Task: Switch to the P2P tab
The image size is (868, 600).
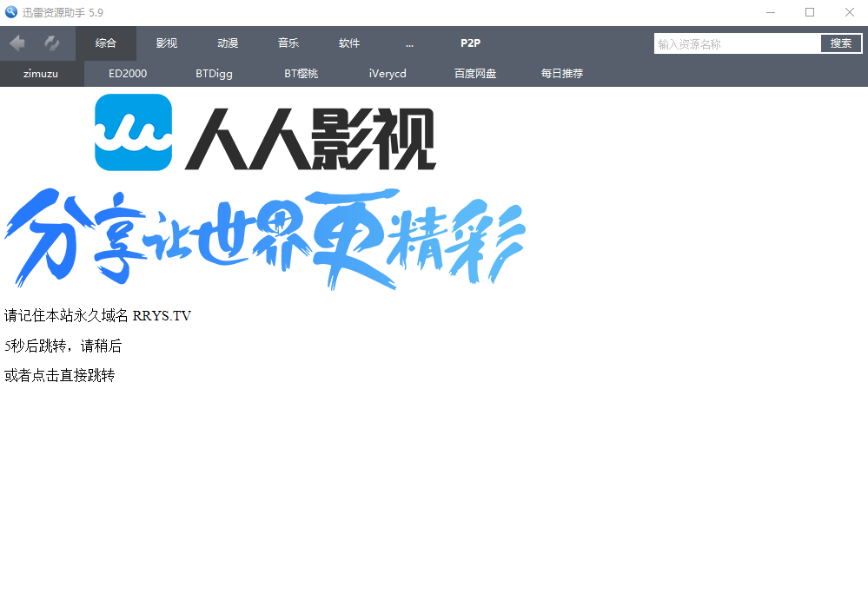Action: coord(470,43)
